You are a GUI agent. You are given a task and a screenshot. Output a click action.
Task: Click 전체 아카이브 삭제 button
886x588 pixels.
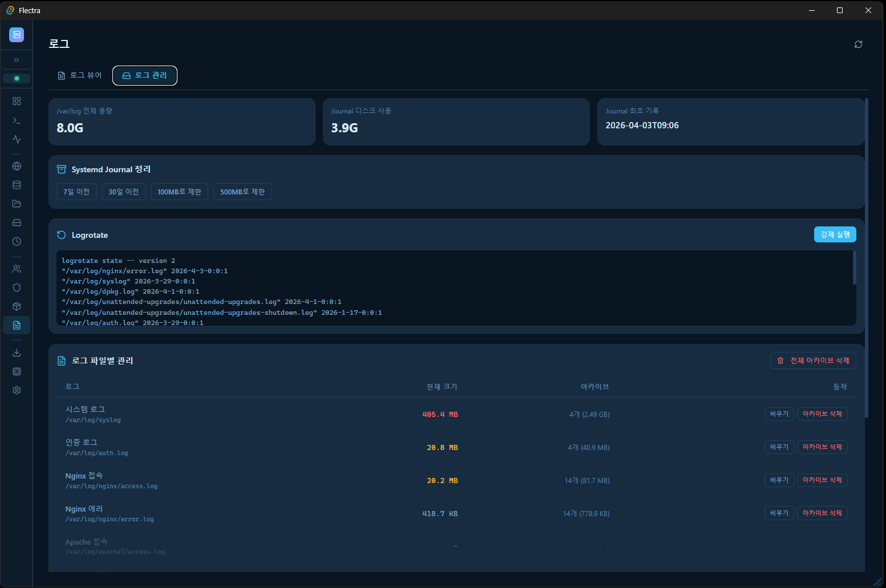click(x=813, y=360)
